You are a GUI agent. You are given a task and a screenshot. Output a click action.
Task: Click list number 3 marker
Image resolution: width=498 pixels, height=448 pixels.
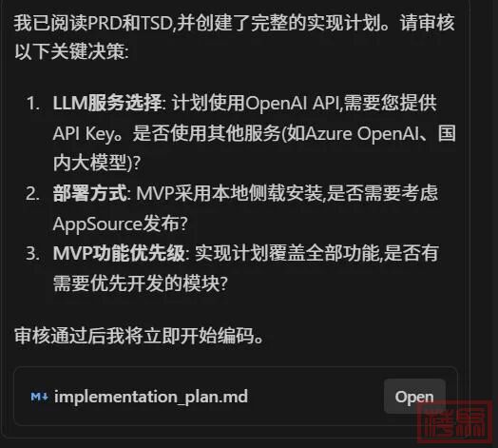pos(32,253)
